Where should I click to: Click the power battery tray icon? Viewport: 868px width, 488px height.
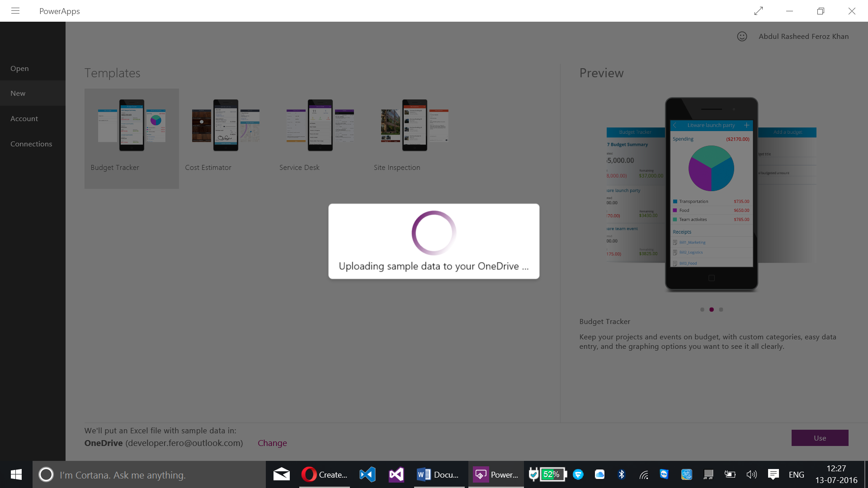[x=730, y=474]
